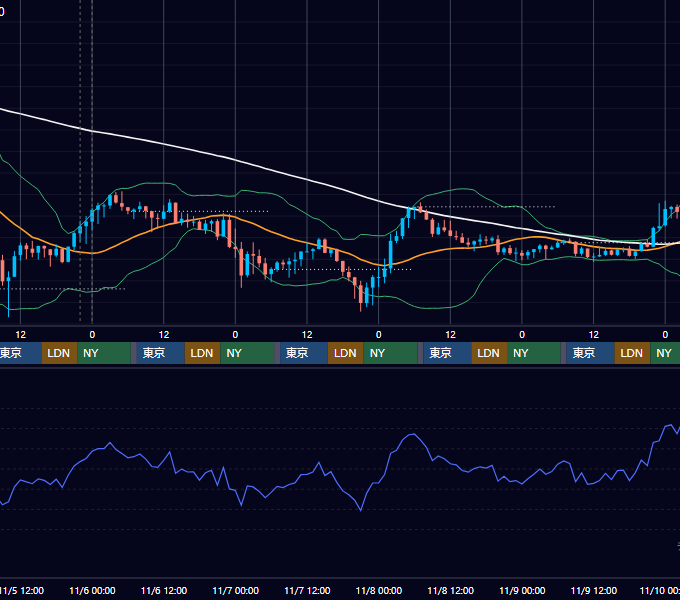The width and height of the screenshot is (680, 600).
Task: Click the 11/8 12:00 time axis label
Action: tap(451, 590)
